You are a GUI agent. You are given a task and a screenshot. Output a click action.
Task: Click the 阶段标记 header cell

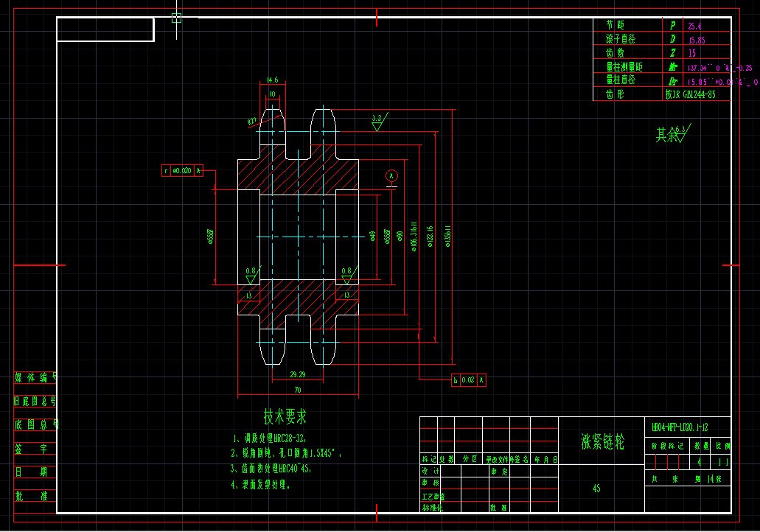pyautogui.click(x=668, y=446)
